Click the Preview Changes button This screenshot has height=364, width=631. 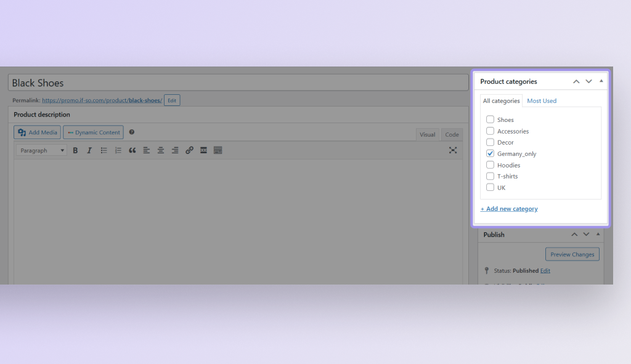coord(572,254)
